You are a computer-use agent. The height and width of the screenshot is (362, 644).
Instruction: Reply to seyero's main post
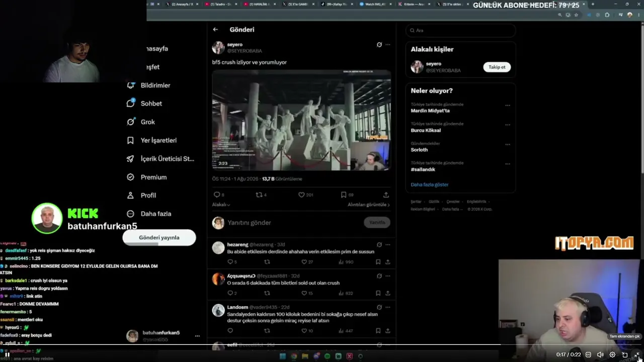217,195
